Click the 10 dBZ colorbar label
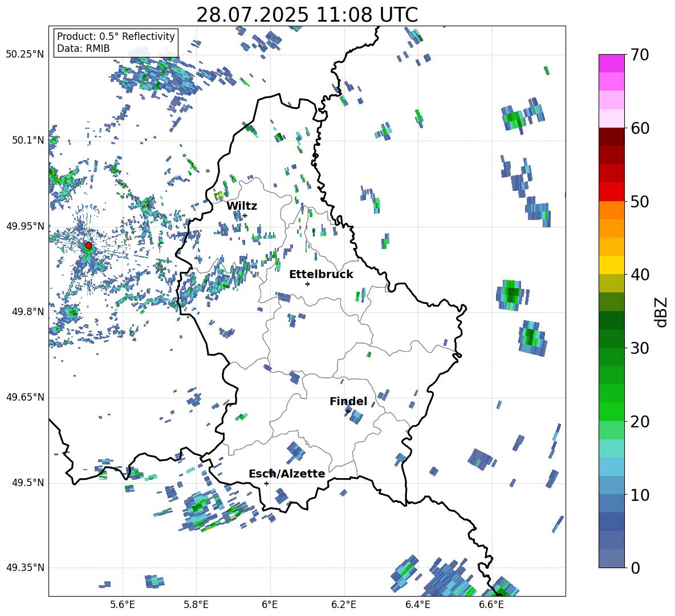Image resolution: width=675 pixels, height=616 pixels. tap(640, 495)
